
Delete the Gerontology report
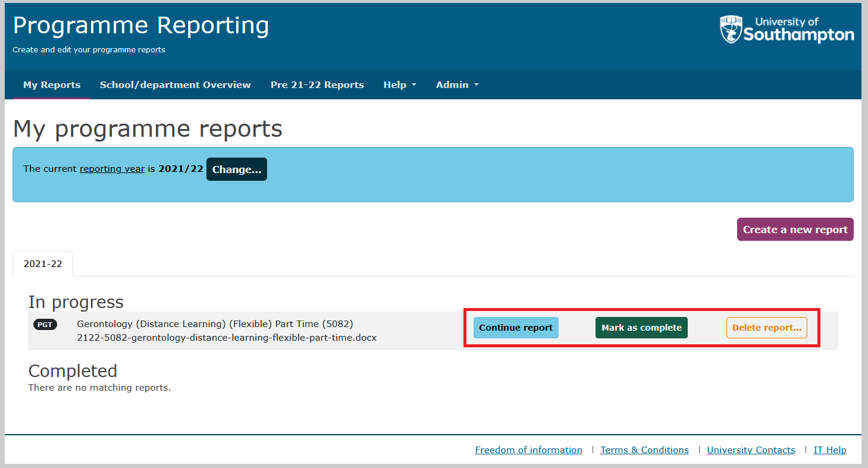click(766, 328)
